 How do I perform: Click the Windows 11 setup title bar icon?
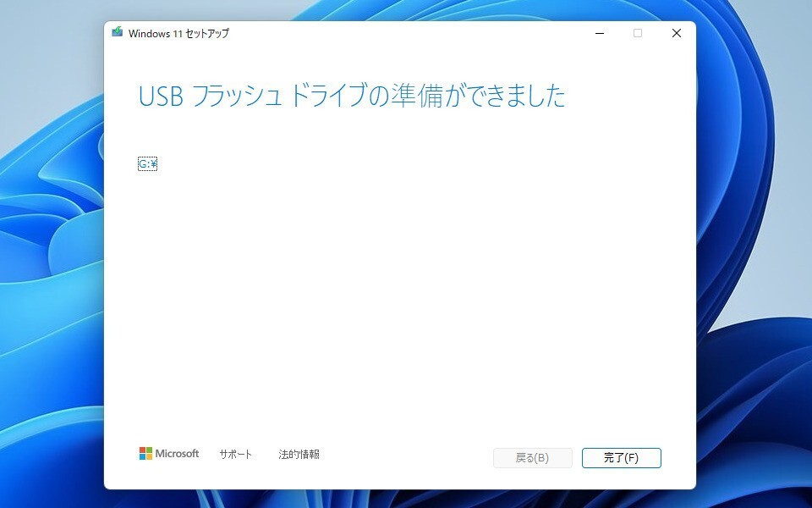(117, 32)
